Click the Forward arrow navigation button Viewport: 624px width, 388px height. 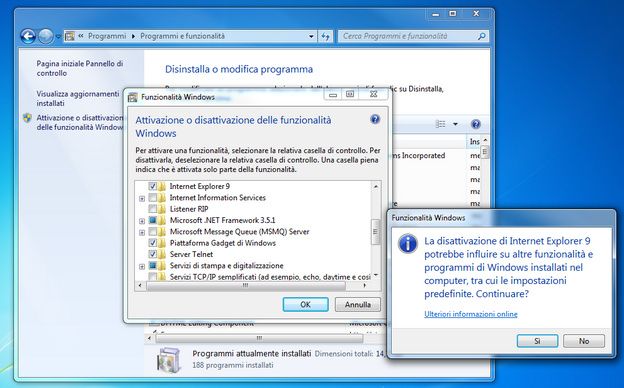click(46, 37)
